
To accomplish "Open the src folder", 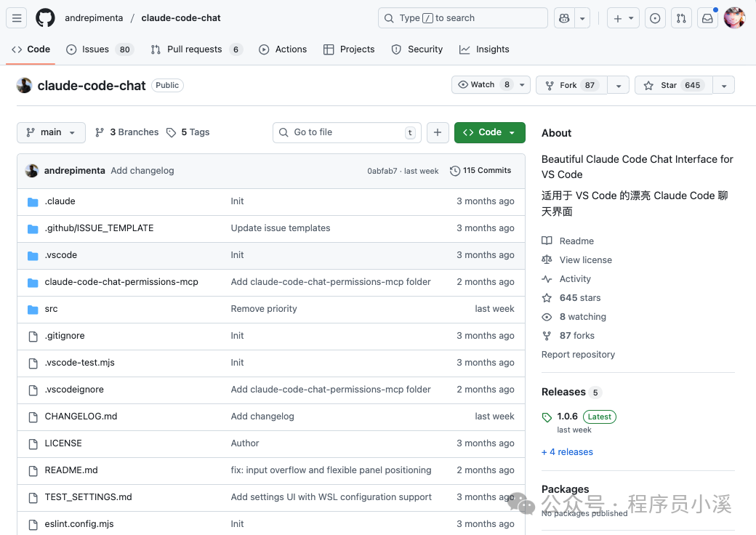I will (x=51, y=309).
